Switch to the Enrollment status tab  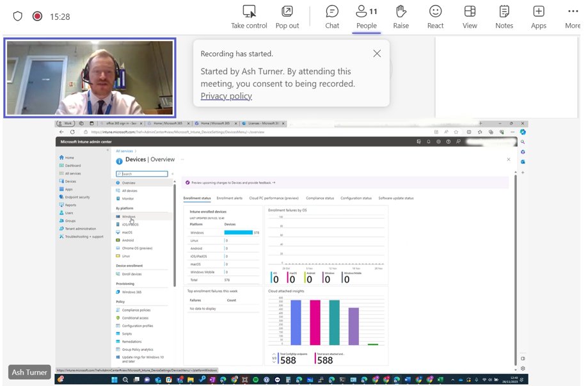click(197, 198)
